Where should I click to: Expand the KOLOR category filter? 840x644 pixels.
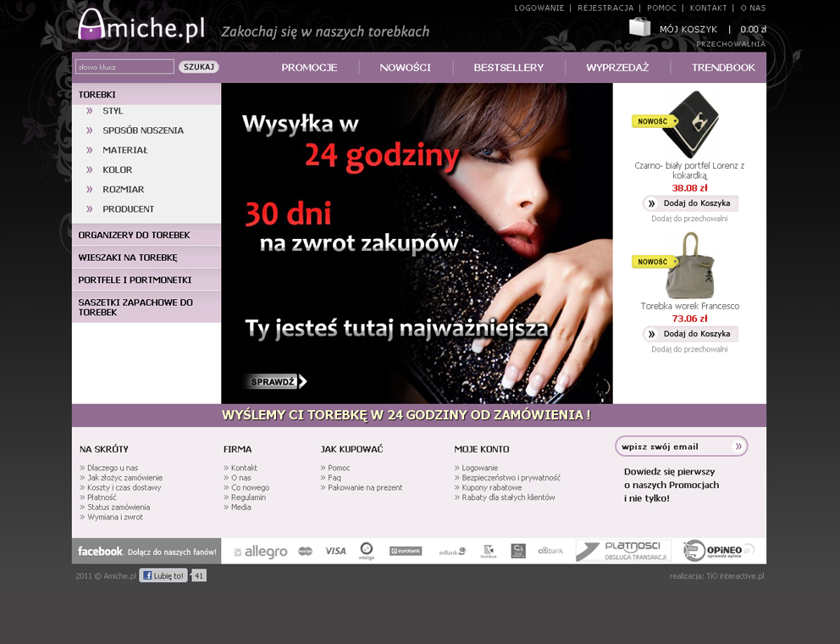(117, 169)
